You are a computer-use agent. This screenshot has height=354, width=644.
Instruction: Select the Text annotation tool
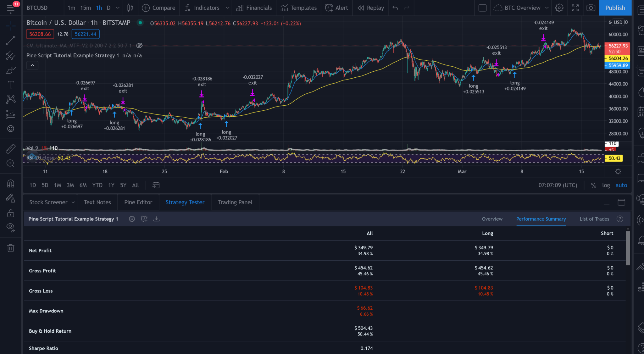click(10, 84)
